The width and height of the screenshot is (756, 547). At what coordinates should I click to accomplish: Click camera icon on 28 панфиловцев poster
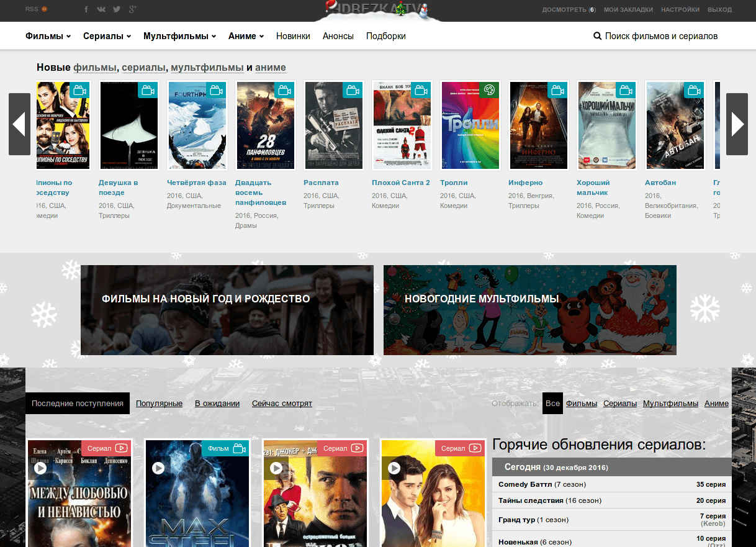(284, 91)
